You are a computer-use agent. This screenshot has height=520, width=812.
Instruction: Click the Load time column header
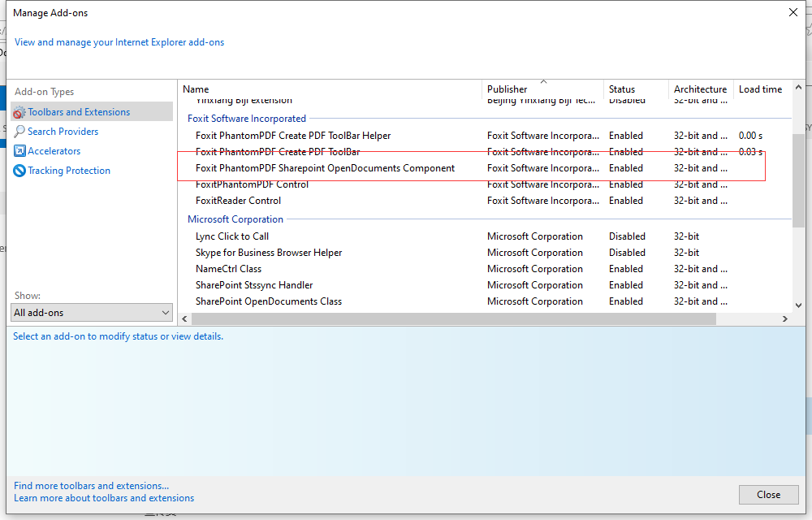coord(760,89)
